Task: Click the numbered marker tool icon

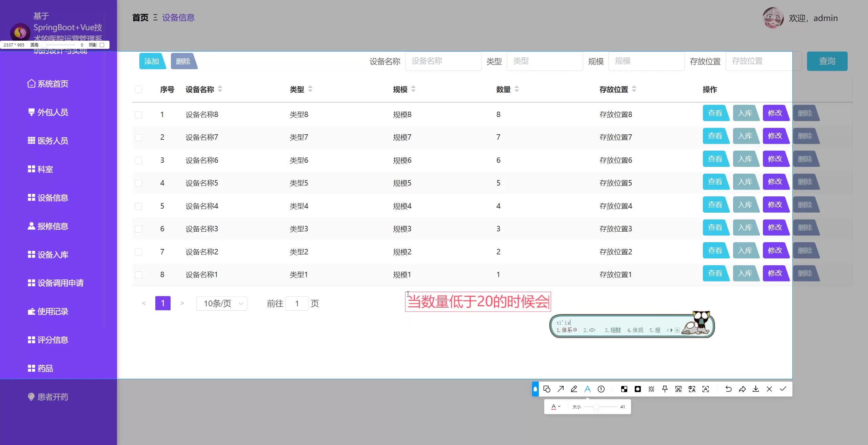Action: click(x=601, y=389)
